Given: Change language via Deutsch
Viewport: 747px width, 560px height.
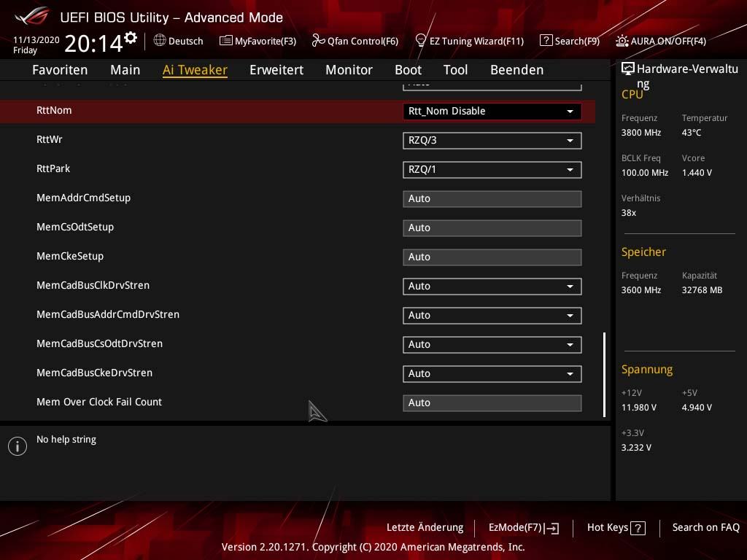Looking at the screenshot, I should click(x=186, y=41).
